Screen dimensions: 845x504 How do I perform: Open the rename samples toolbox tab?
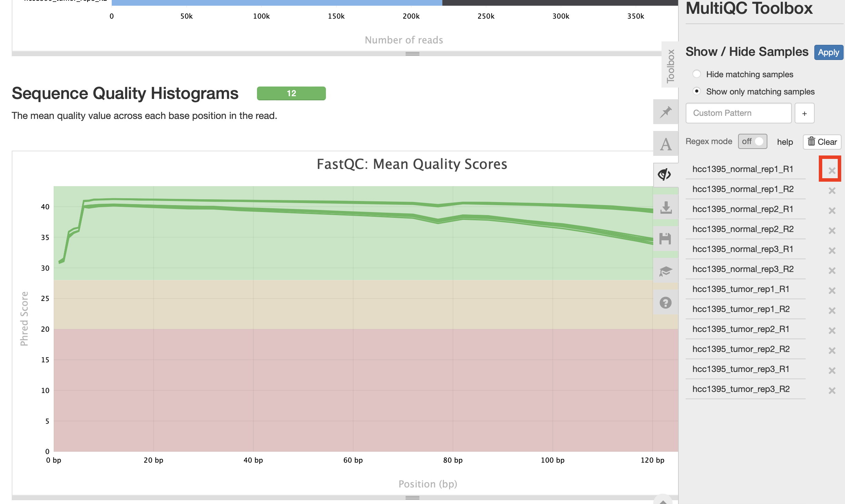point(665,144)
